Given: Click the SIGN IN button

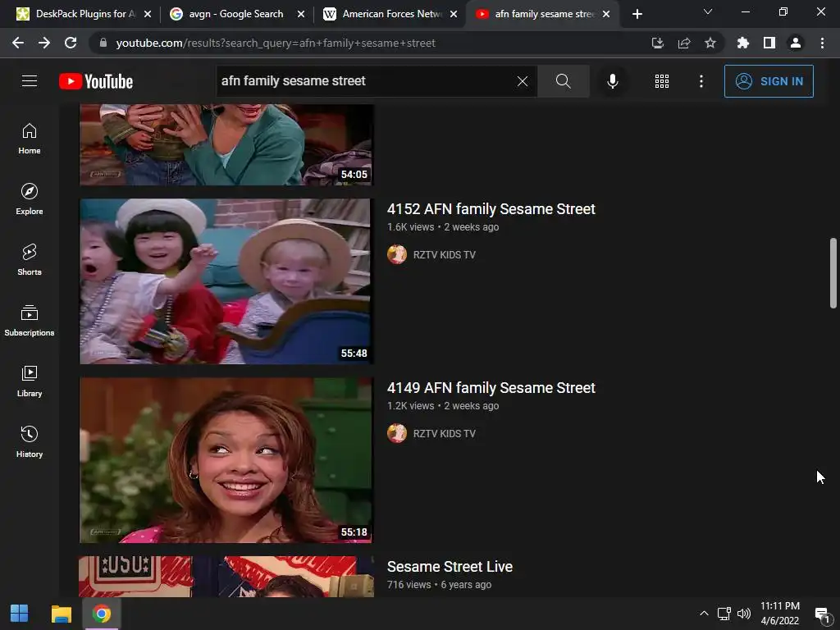Looking at the screenshot, I should pos(769,81).
